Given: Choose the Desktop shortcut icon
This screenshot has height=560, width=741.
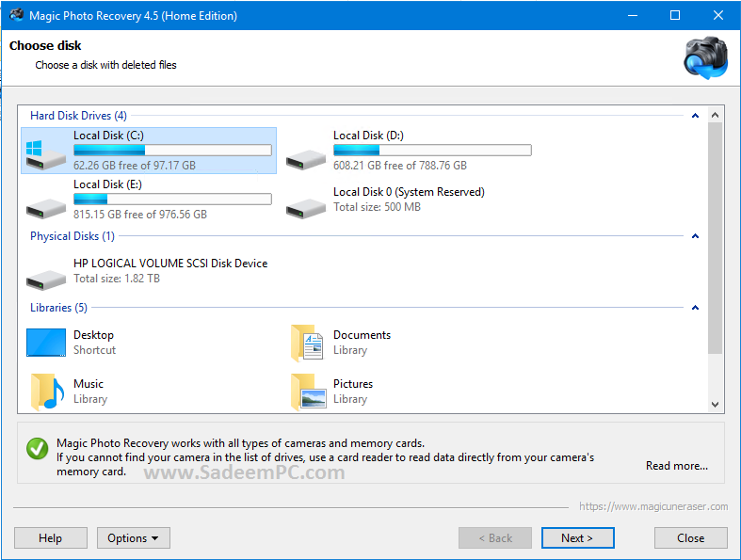Looking at the screenshot, I should 46,343.
